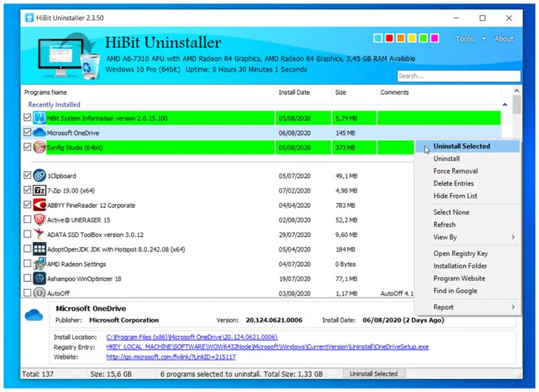Sort by Comments column header
Viewport: 539px width, 392px height.
pos(439,92)
